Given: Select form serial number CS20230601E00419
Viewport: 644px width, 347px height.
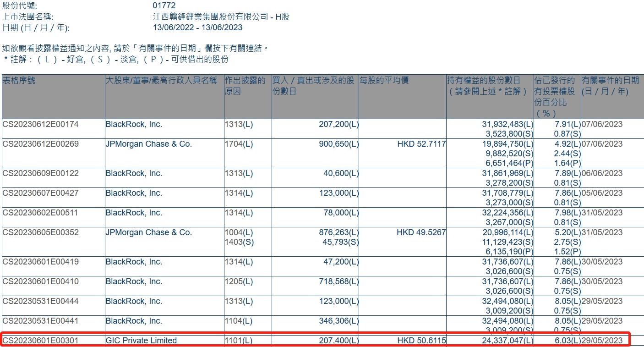Looking at the screenshot, I should (x=41, y=262).
